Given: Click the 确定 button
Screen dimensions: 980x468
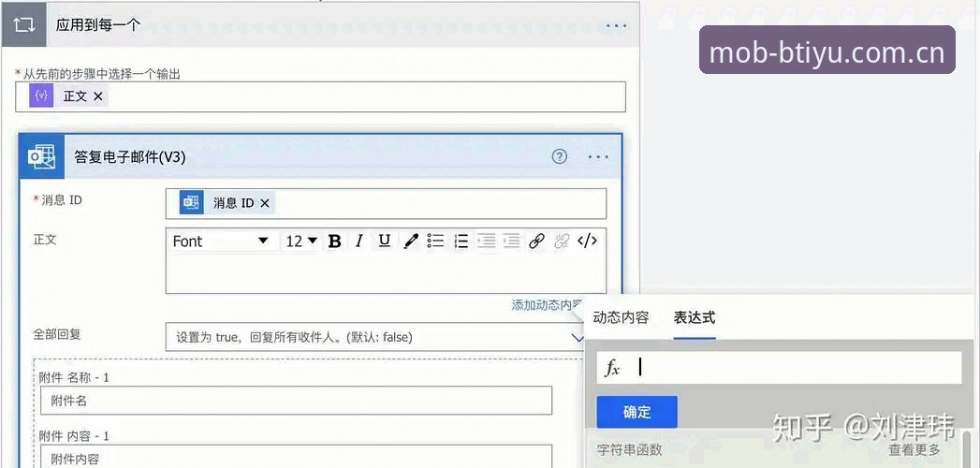Looking at the screenshot, I should 636,413.
